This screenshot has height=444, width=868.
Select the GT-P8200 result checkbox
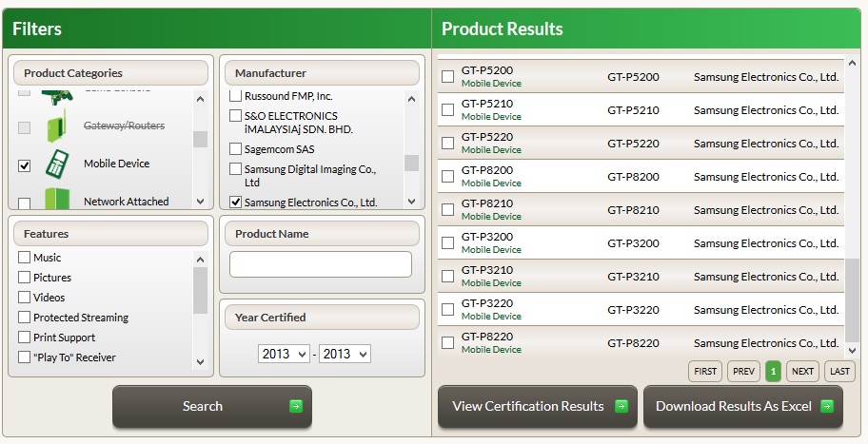(x=448, y=177)
